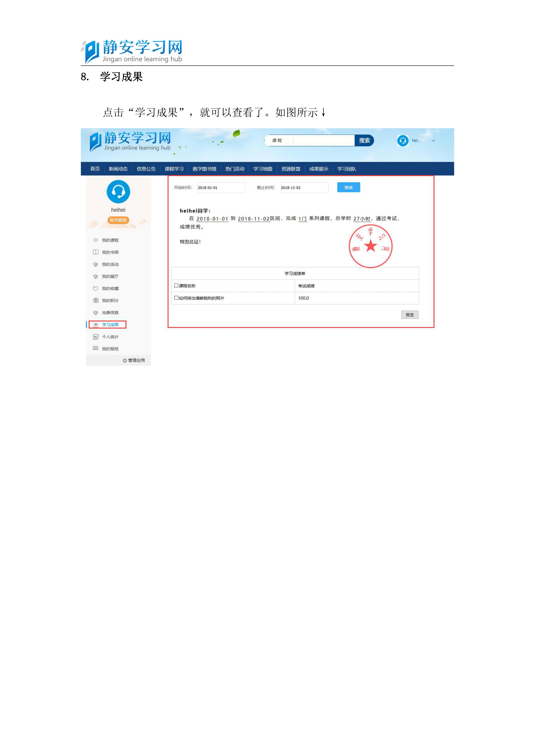Open the 我的活动 sidebar link
Image resolution: width=535 pixels, height=756 pixels.
[110, 264]
